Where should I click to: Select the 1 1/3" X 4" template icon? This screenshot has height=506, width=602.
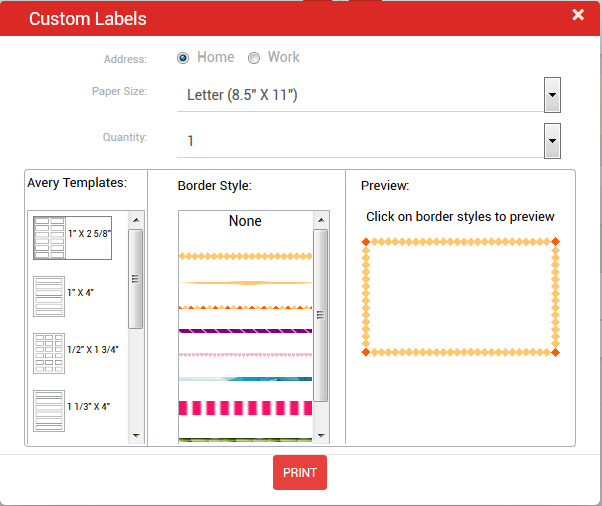tap(49, 410)
